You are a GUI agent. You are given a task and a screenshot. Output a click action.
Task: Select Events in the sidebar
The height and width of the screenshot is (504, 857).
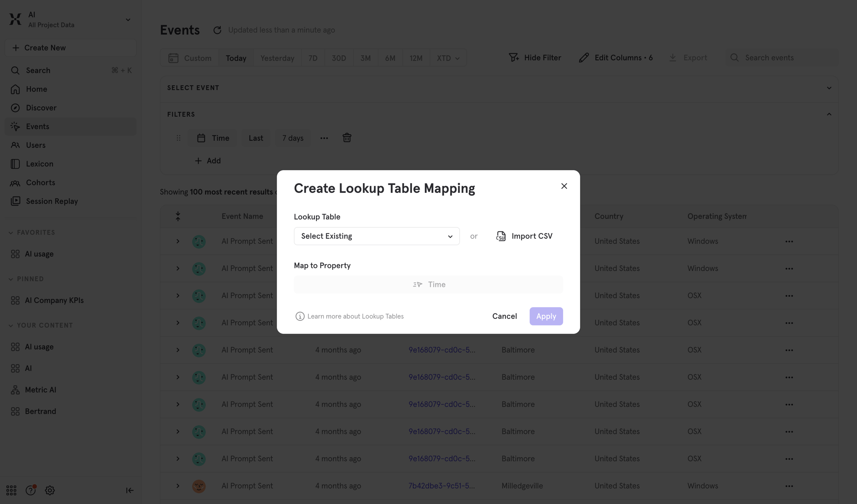[x=70, y=126]
